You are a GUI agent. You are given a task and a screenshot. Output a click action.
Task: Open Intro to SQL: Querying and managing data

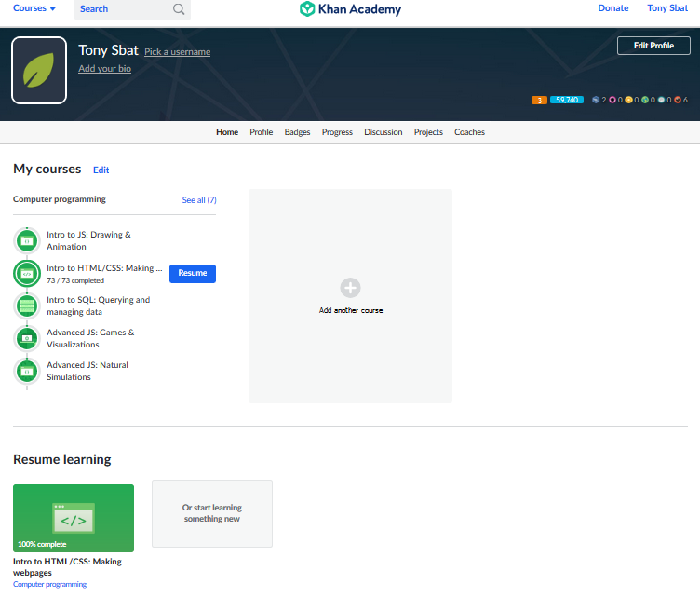pos(99,306)
